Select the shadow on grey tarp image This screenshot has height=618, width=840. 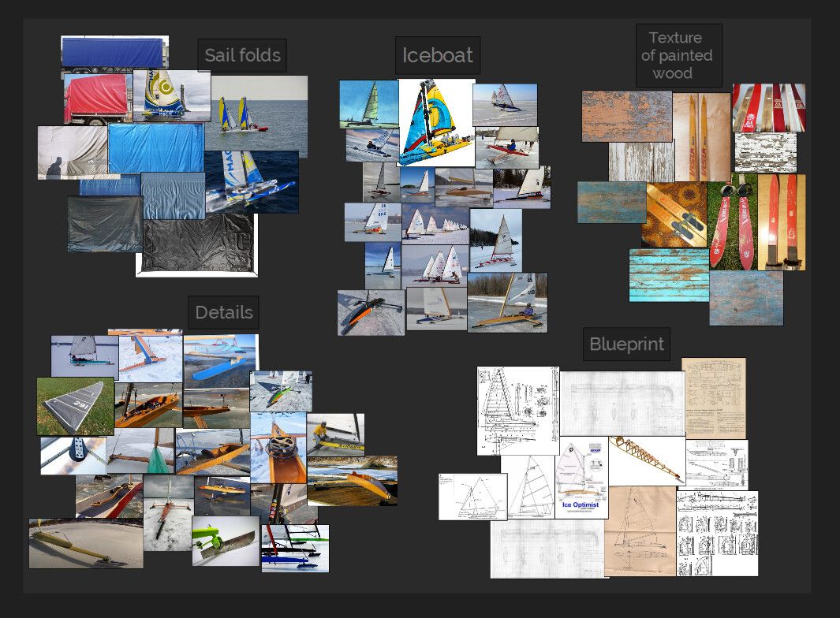point(71,151)
